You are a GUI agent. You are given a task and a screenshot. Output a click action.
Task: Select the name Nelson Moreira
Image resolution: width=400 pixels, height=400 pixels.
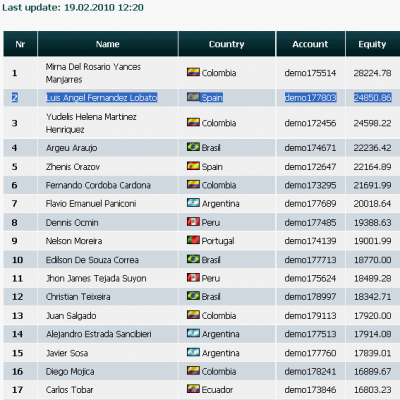click(74, 241)
